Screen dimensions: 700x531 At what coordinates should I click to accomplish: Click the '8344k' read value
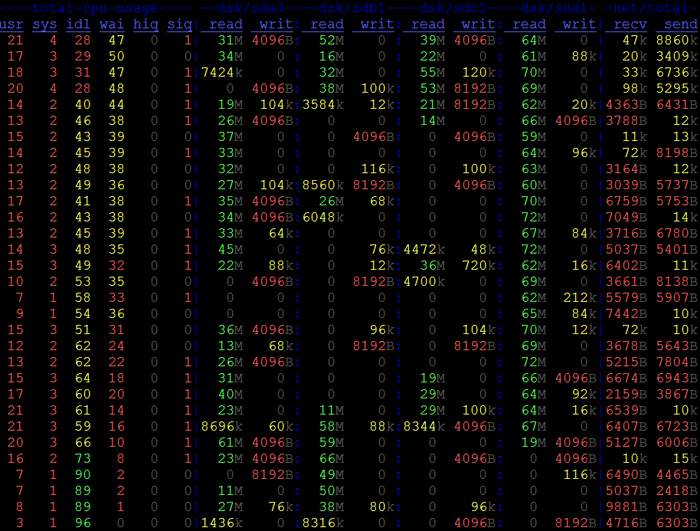click(424, 426)
